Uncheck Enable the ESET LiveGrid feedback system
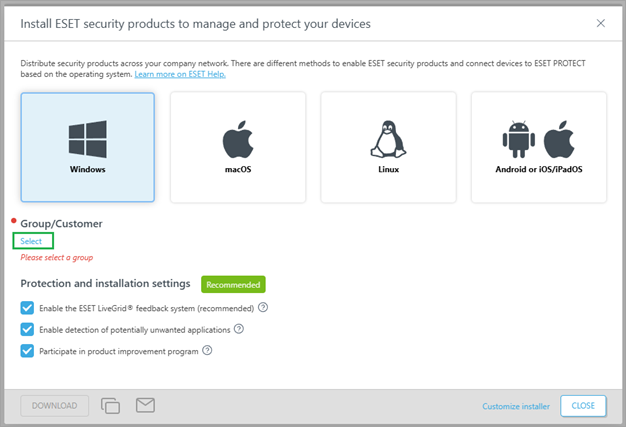The height and width of the screenshot is (427, 626). point(27,308)
